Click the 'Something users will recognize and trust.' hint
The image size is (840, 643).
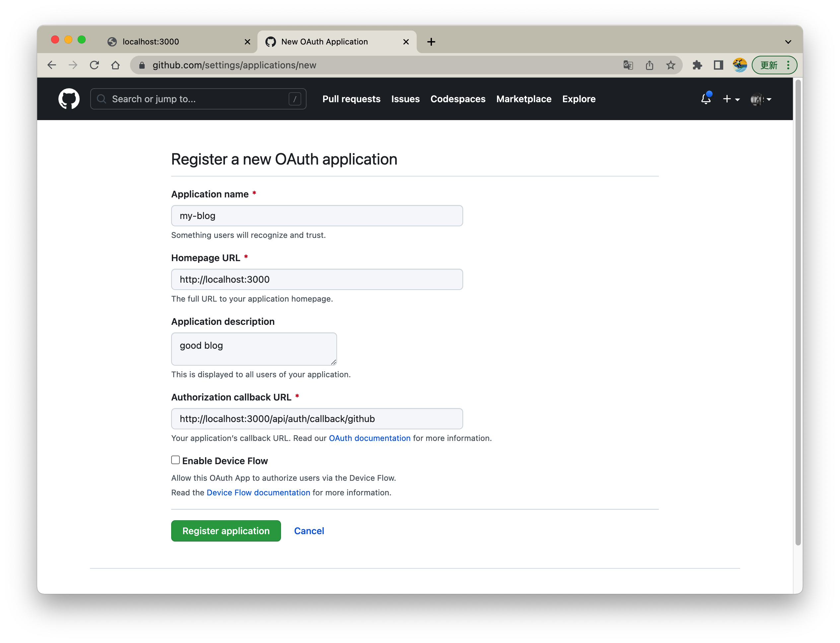click(248, 235)
